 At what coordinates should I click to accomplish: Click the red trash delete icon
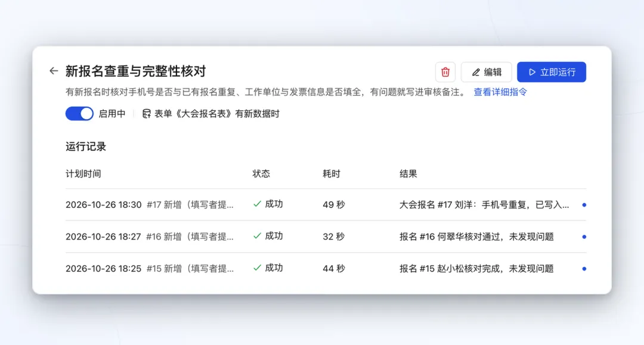click(445, 72)
